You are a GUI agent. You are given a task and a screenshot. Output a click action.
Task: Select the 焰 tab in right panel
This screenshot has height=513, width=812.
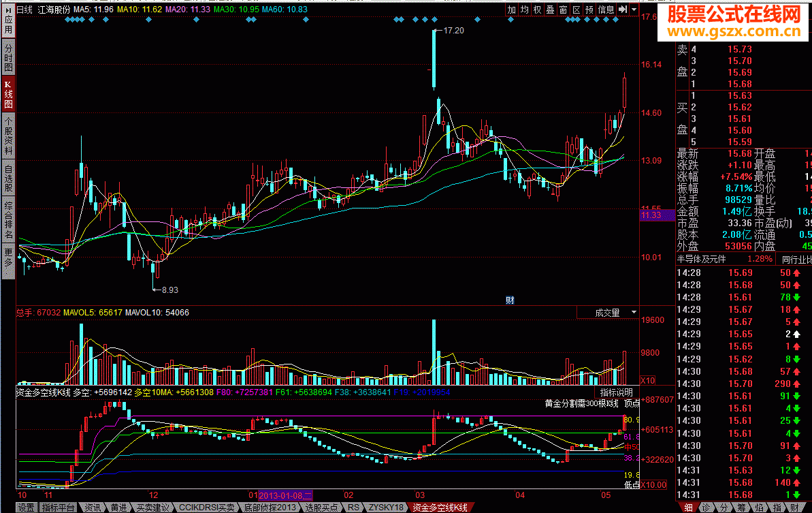click(x=759, y=508)
